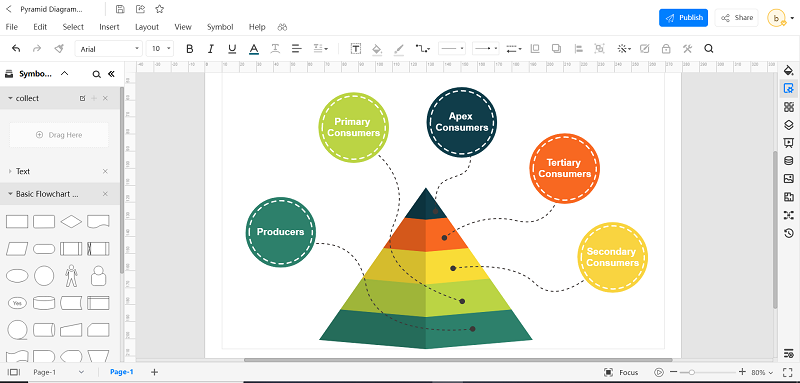The height and width of the screenshot is (383, 800).
Task: Open the Arial font family dropdown
Action: tap(109, 49)
